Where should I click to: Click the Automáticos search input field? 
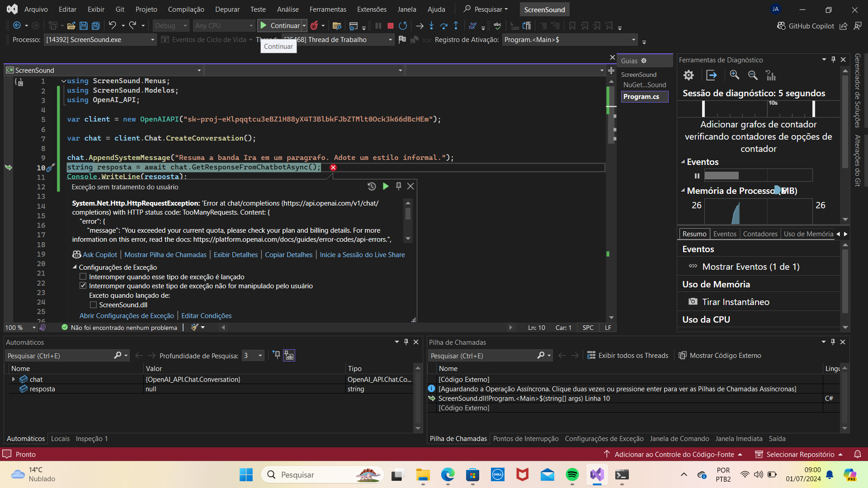(x=60, y=356)
